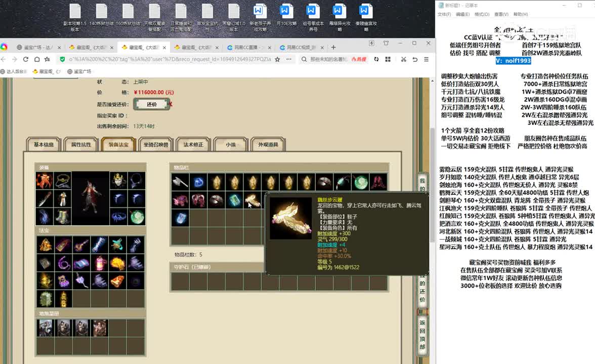Switch to the 网易CC视频 browser tab

click(302, 48)
